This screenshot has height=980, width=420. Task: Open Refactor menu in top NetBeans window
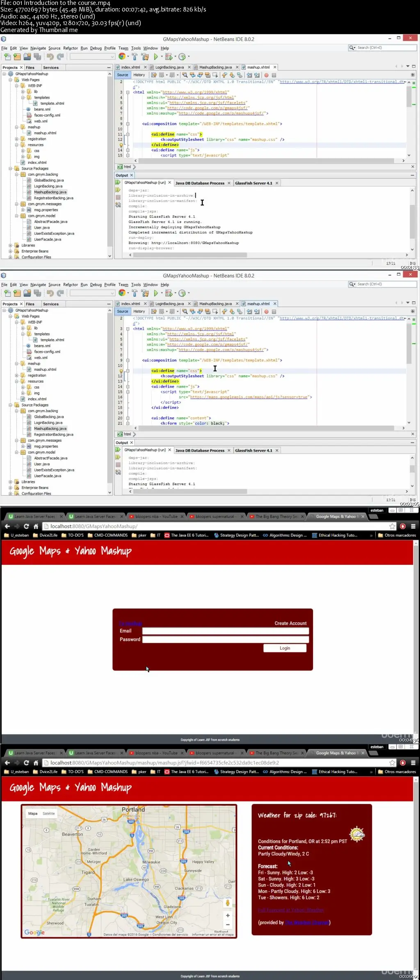pos(71,48)
